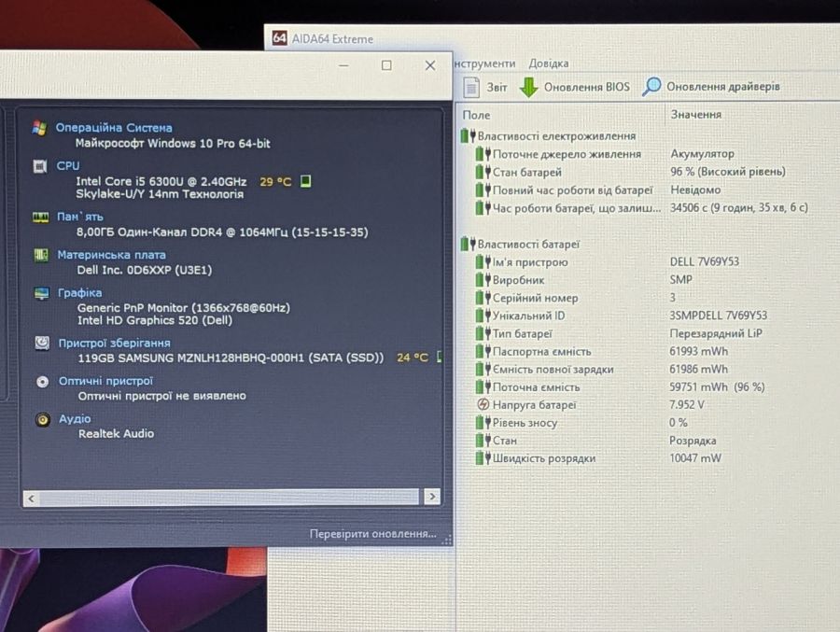The height and width of the screenshot is (632, 840).
Task: Click the Speccy horizontal scrollbar left arrow
Action: [31, 499]
